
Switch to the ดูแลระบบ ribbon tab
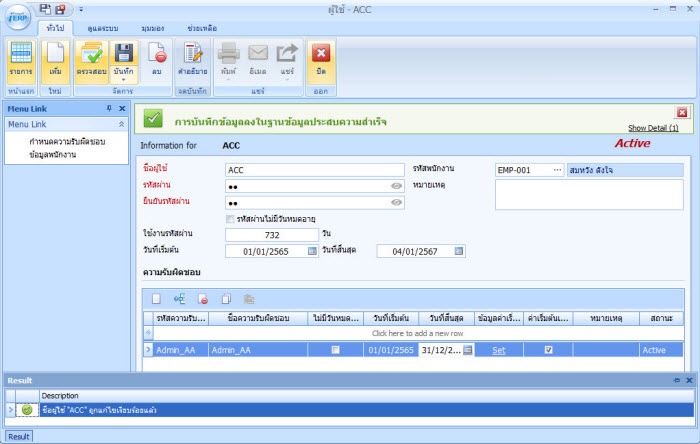[103, 28]
